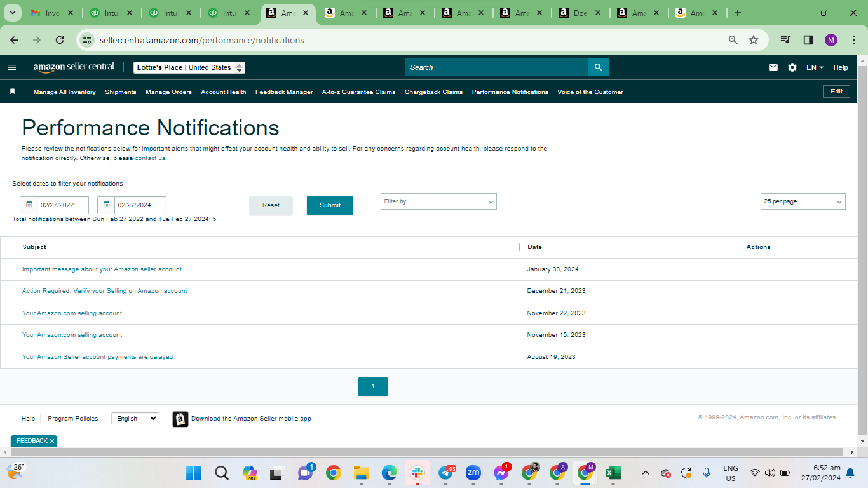The width and height of the screenshot is (868, 488).
Task: Open the Slack icon in the taskbar
Action: coord(417,473)
